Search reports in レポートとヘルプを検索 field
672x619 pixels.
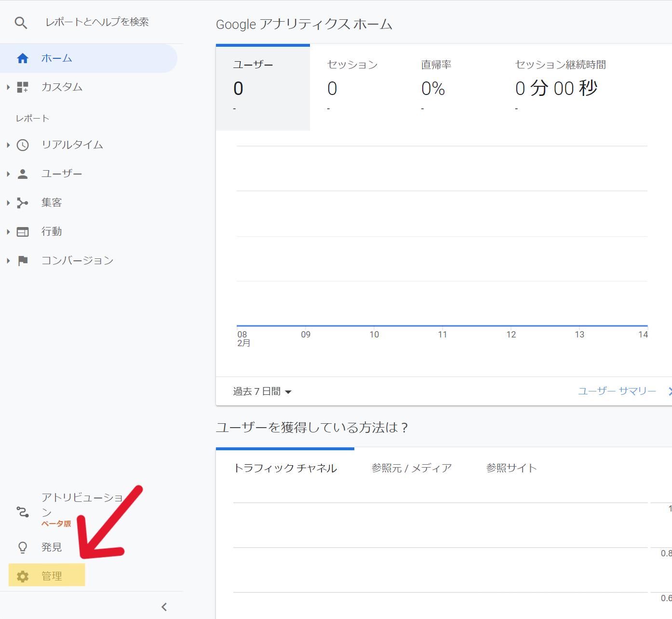(x=97, y=22)
